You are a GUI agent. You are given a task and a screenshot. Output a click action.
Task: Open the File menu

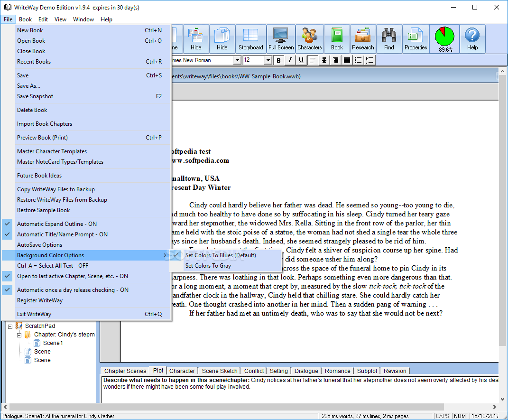coord(8,19)
